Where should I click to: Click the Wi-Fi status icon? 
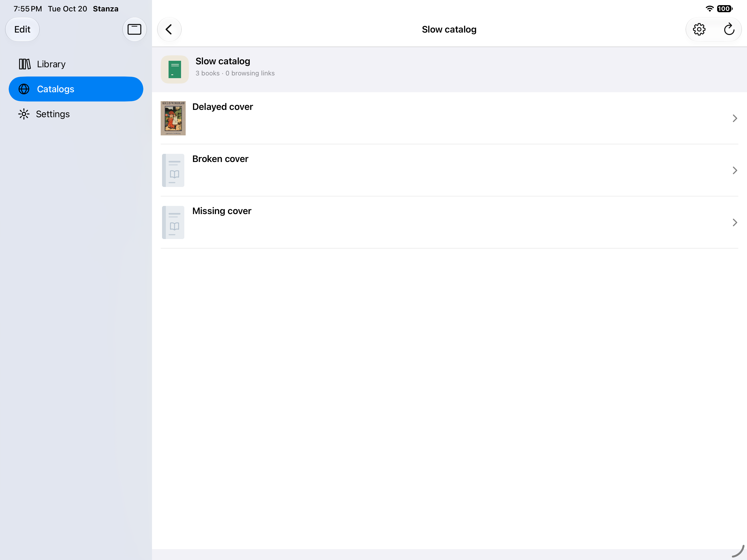pos(710,9)
